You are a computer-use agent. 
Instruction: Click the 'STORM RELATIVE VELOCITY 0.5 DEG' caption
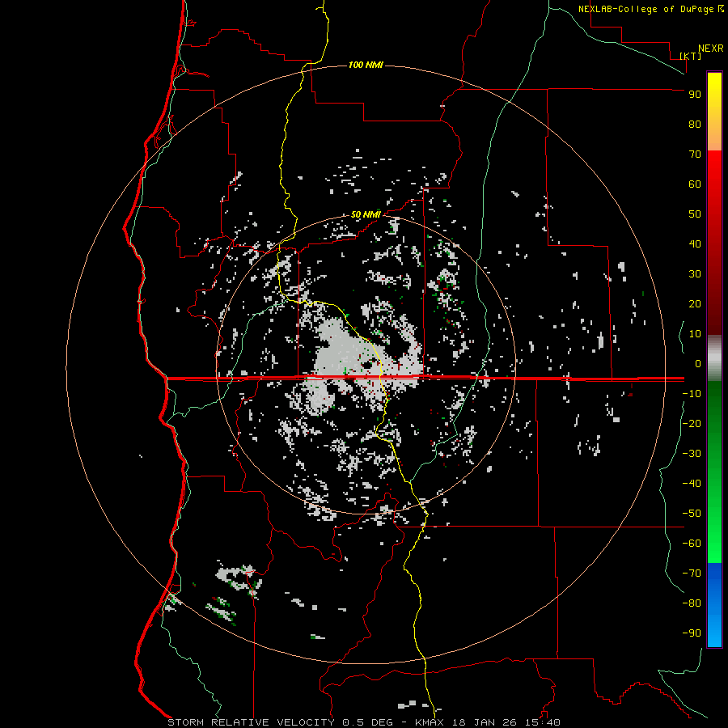coord(280,722)
